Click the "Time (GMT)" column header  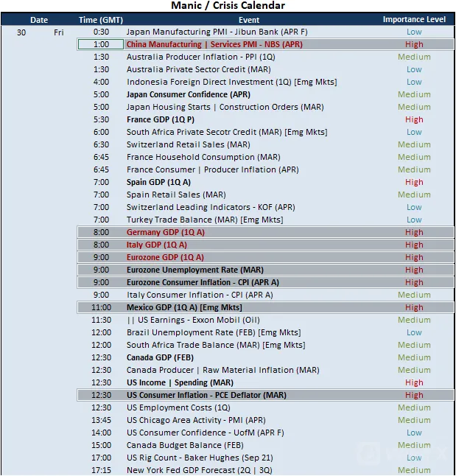tap(101, 20)
